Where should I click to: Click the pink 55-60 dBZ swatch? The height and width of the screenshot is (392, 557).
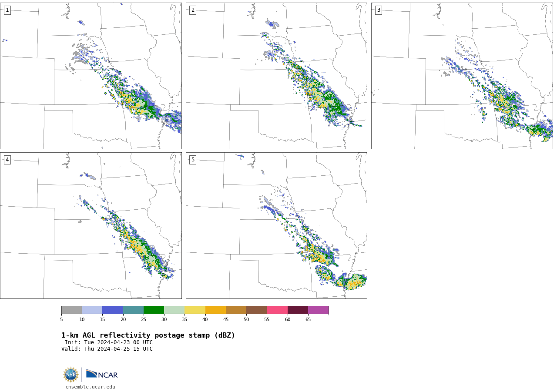pyautogui.click(x=277, y=310)
